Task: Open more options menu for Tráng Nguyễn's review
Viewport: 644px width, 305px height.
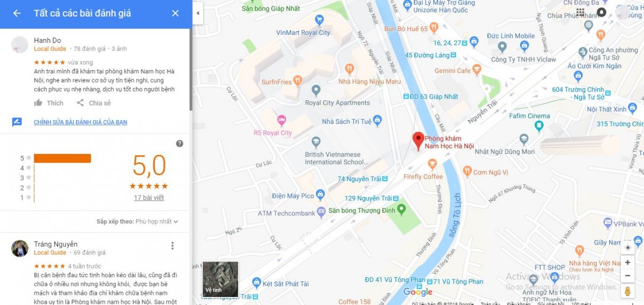Action: pyautogui.click(x=172, y=246)
